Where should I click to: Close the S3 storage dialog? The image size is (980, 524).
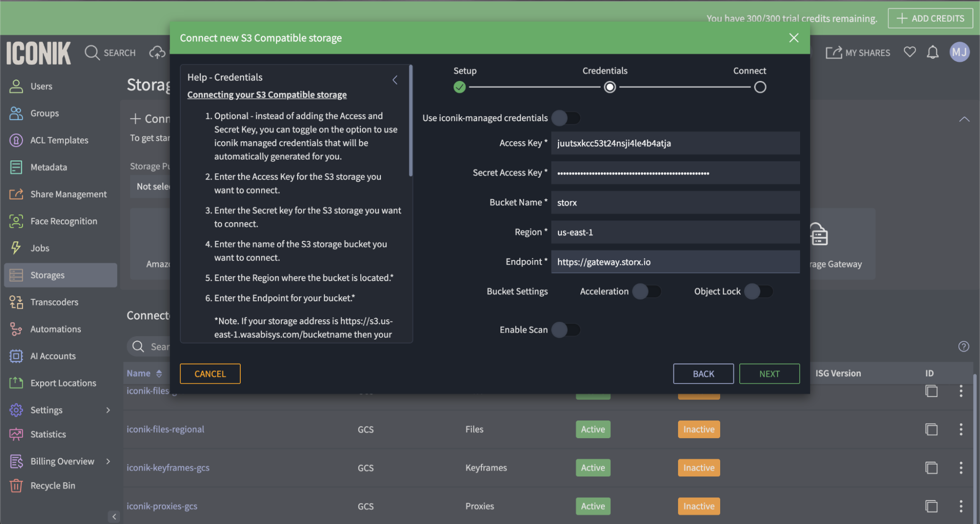coord(794,38)
